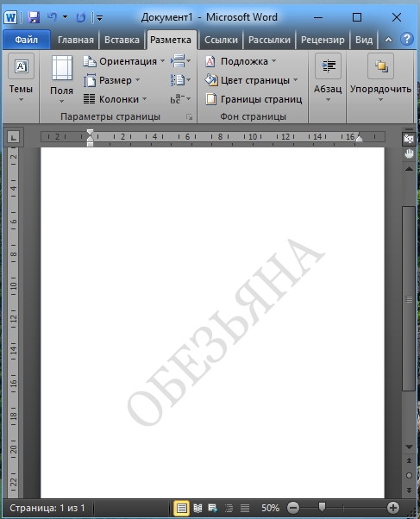Screen dimensions: 420x519
Task: Collapse the ribbon with the caret icon
Action: 389,40
